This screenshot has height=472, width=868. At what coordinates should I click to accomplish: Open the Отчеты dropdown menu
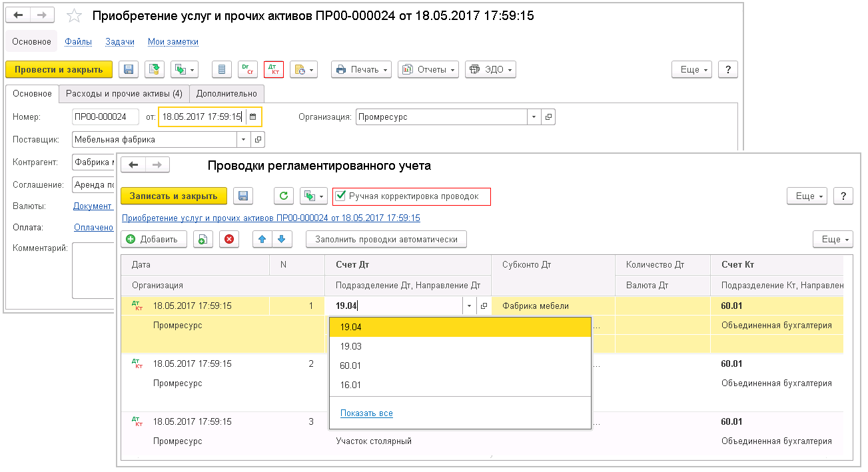tap(428, 69)
